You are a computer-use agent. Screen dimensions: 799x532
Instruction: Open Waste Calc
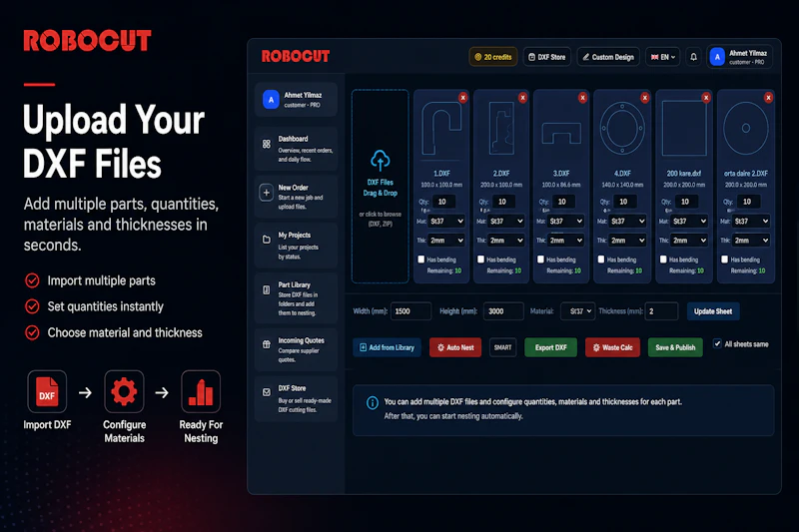[612, 347]
